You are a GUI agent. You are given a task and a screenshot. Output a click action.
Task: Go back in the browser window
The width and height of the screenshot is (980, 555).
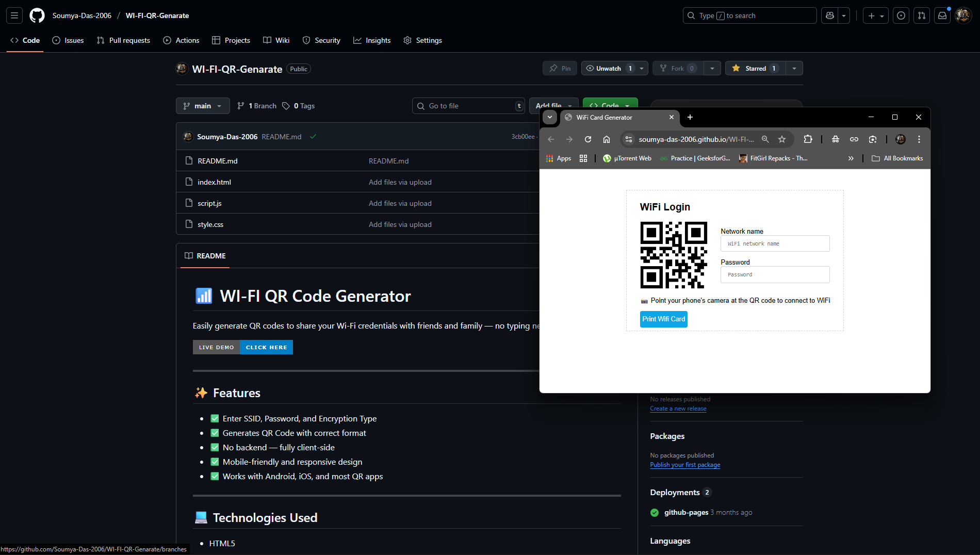[x=551, y=139]
